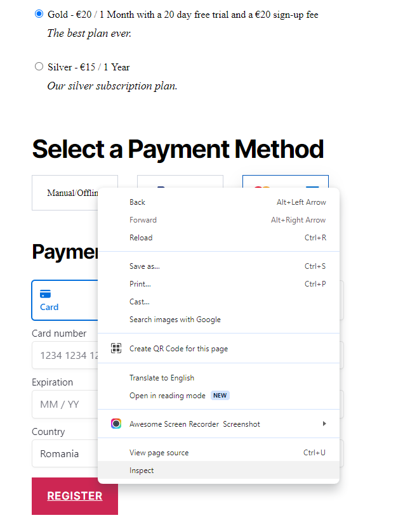Viewport: 410px width, 532px height.
Task: Click the Card number input field
Action: [70, 355]
